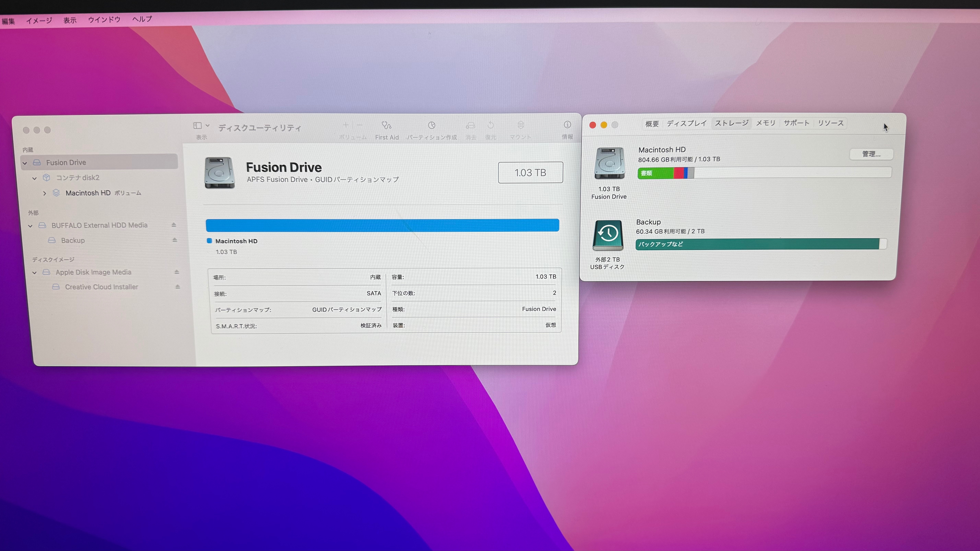Collapse the Fusion Drive tree item
Viewport: 980px width, 551px height.
coord(25,163)
